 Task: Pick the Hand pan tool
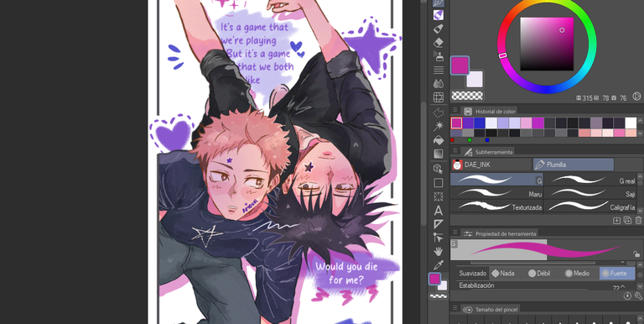point(439,251)
